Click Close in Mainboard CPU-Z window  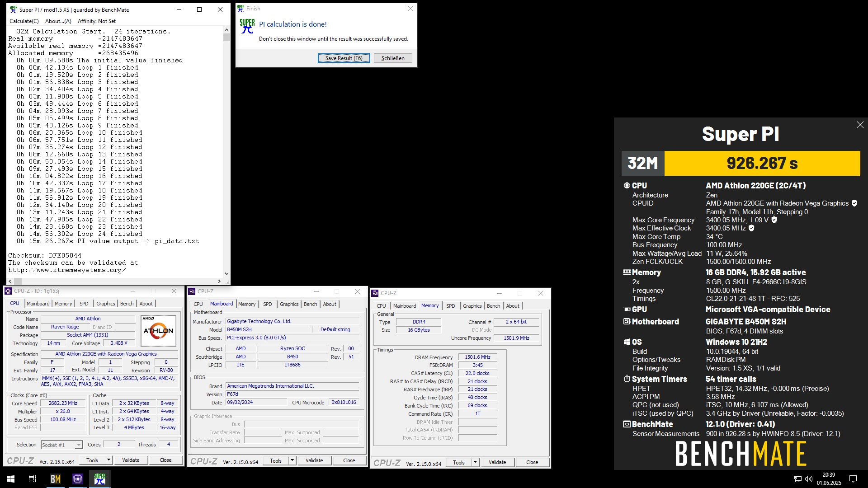tap(349, 460)
